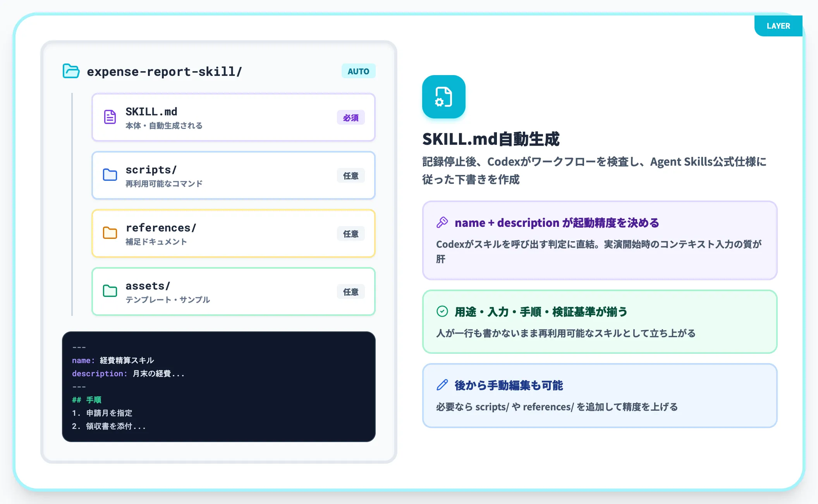The width and height of the screenshot is (818, 504).
Task: Click the open folder icon beside expense-report-skill/
Action: pos(71,71)
